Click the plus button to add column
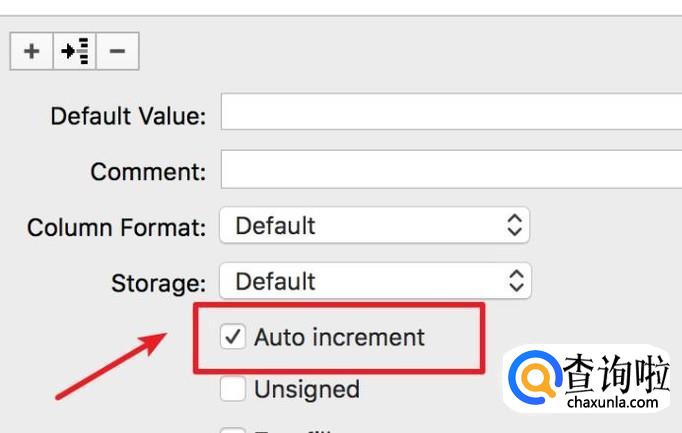682x433 pixels. [32, 51]
